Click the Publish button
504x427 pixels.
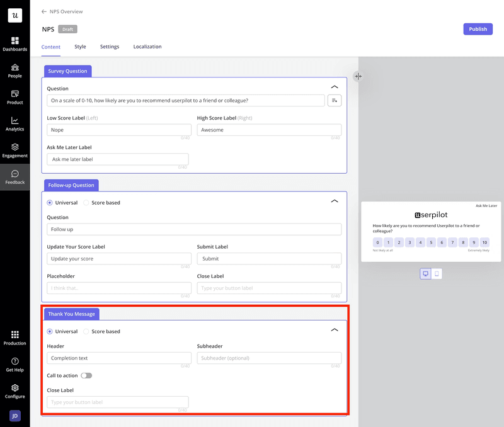[x=478, y=29]
